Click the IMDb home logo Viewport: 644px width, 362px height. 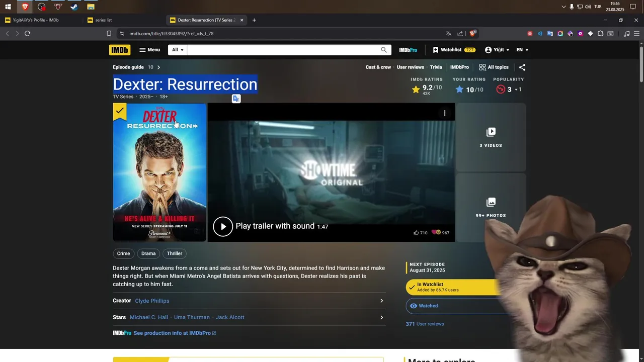[119, 50]
